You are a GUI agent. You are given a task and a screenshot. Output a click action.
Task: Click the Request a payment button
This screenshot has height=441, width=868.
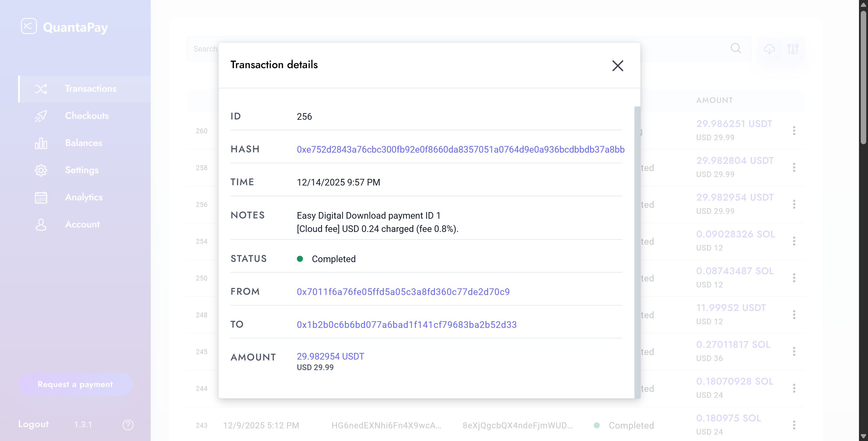click(75, 384)
